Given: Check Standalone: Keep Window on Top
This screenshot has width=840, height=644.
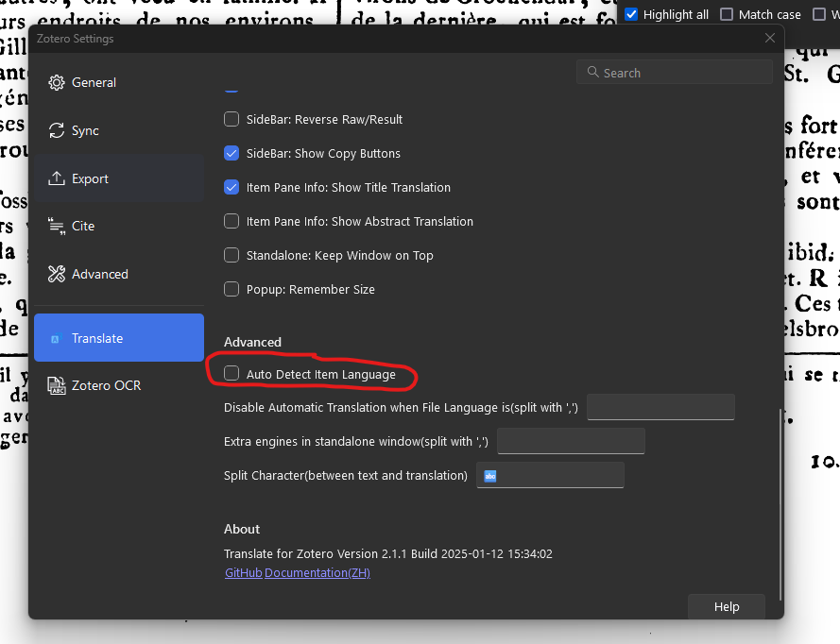Looking at the screenshot, I should tap(231, 255).
